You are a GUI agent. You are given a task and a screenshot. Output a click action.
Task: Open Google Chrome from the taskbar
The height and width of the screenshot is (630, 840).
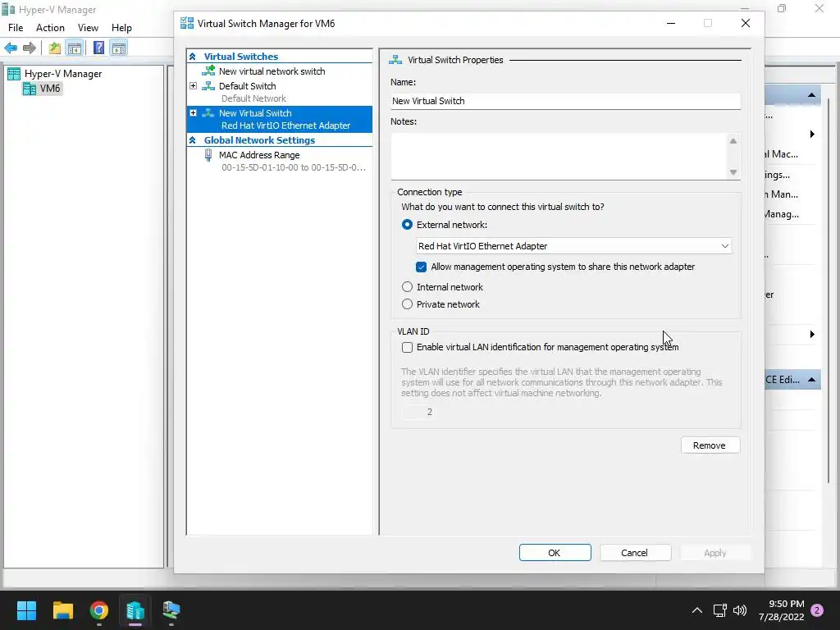[99, 610]
